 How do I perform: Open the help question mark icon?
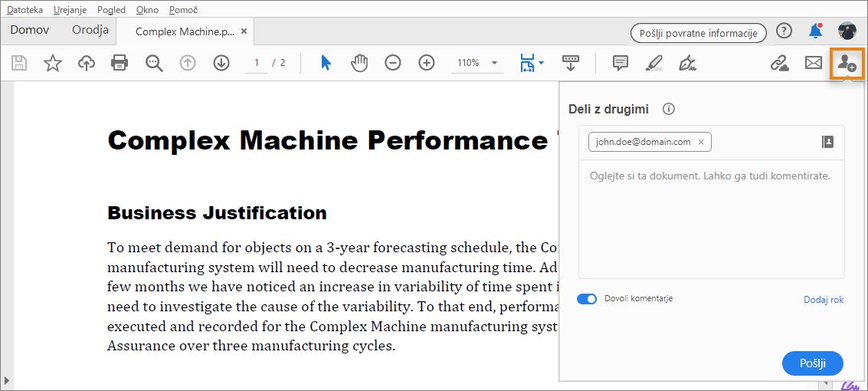[x=784, y=31]
